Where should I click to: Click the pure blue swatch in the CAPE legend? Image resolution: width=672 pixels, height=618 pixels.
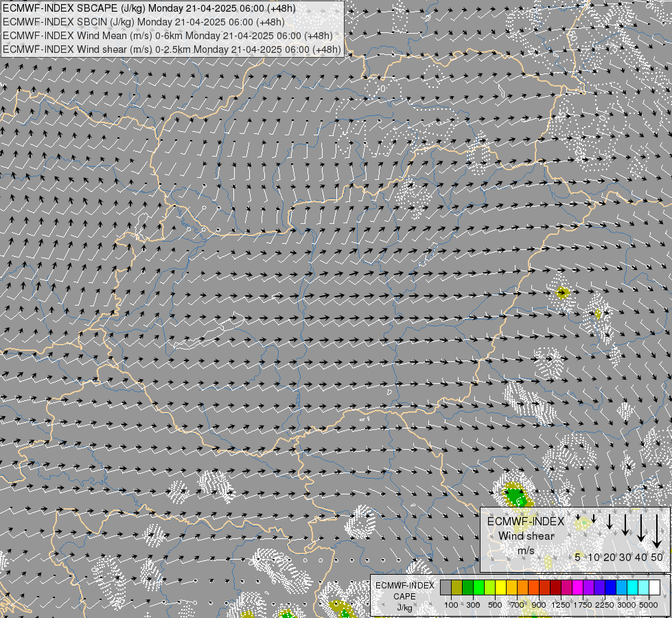click(x=611, y=588)
